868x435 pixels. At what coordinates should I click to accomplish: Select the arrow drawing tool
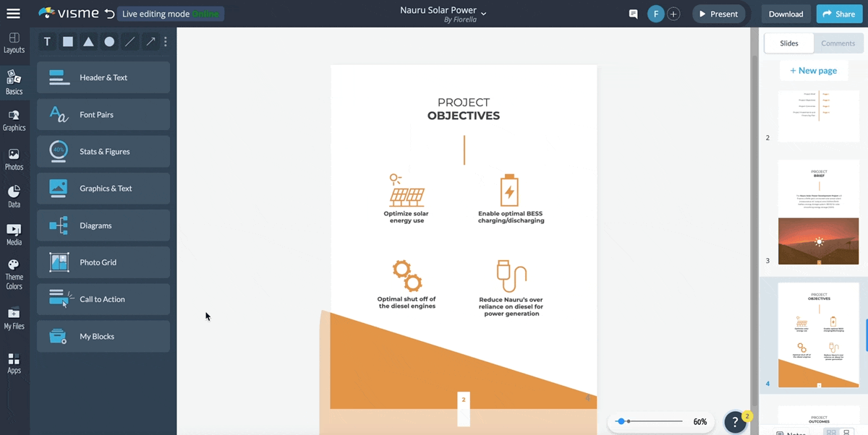pos(150,41)
